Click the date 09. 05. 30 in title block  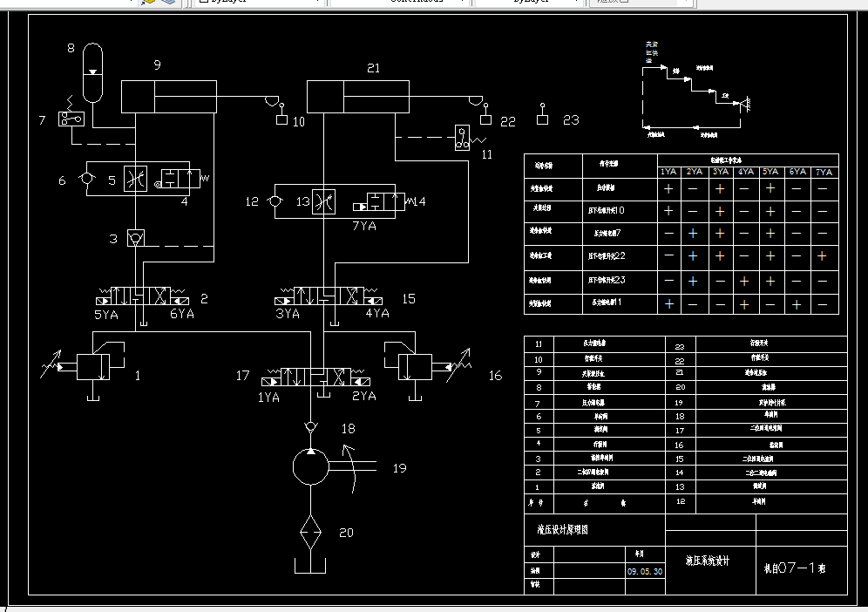tap(645, 572)
